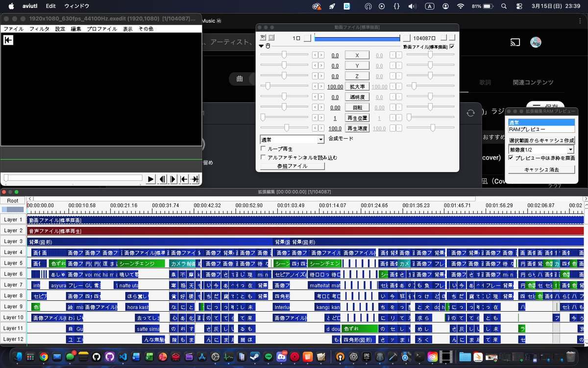Select the 音声ファイル[標準再生] clip on Layer 2
This screenshot has height=368, width=588.
(x=305, y=231)
